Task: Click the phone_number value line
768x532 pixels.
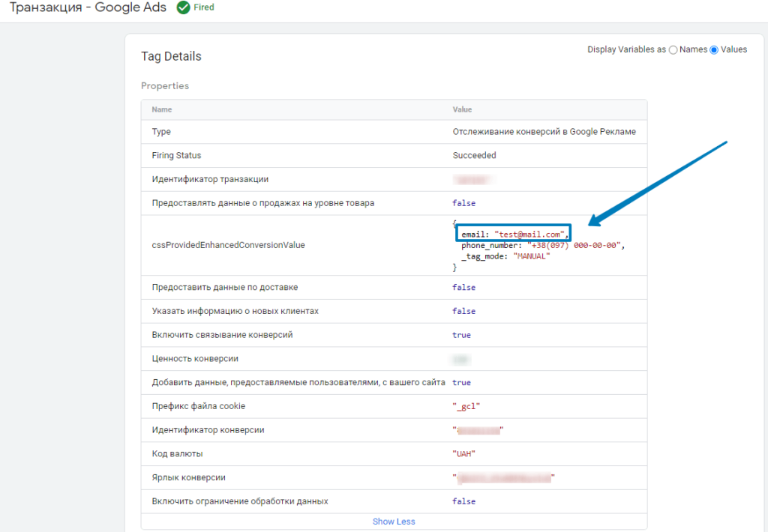Action: click(x=543, y=245)
